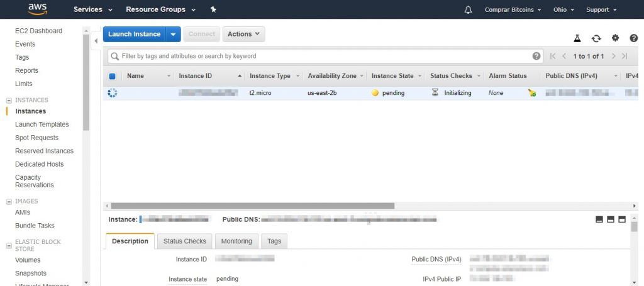644x286 pixels.
Task: Click the details pane vertical scrollbar
Action: click(634, 226)
